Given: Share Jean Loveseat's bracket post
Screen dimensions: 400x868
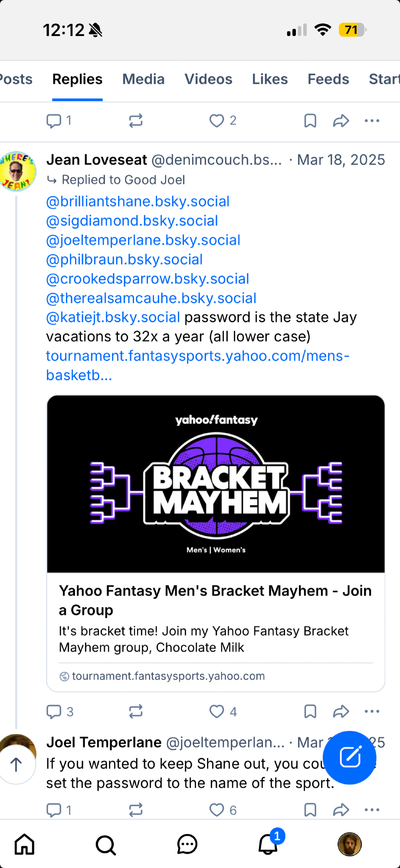Looking at the screenshot, I should (x=341, y=711).
